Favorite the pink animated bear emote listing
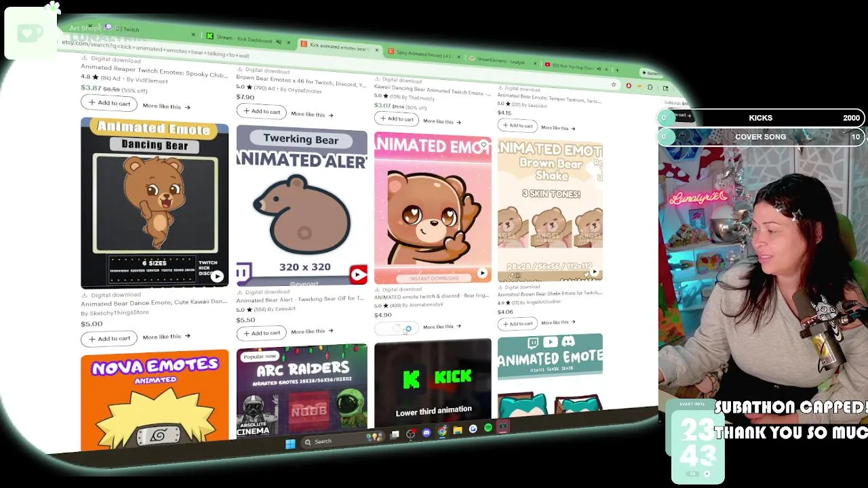This screenshot has height=488, width=868. 483,145
